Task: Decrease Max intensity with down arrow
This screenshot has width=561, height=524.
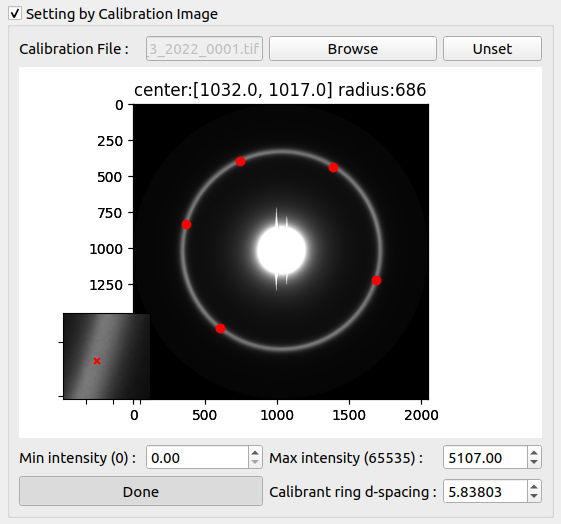Action: 534,462
